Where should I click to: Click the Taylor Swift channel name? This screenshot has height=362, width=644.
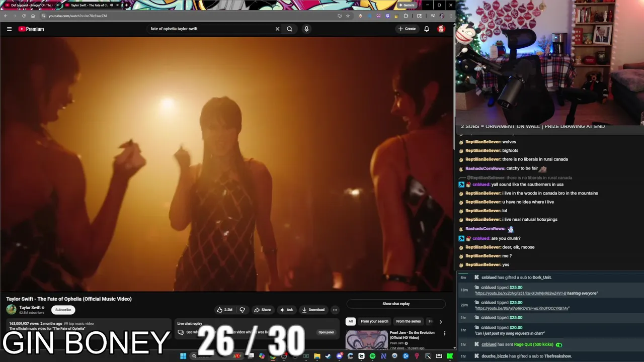[30, 308]
